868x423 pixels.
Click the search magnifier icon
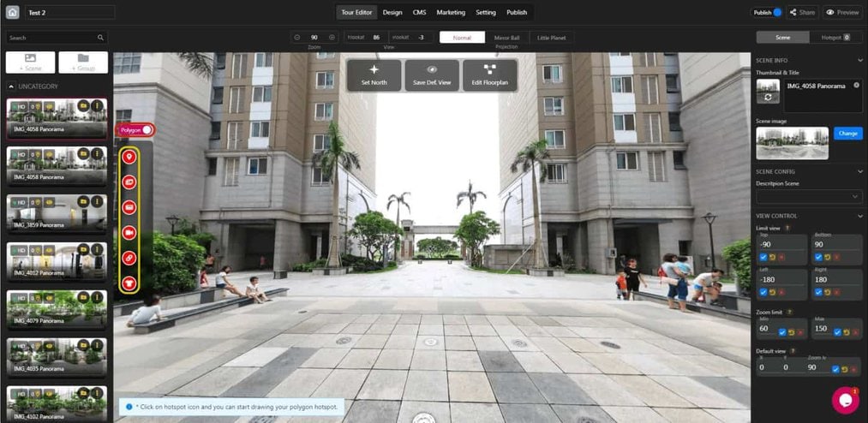pos(100,38)
